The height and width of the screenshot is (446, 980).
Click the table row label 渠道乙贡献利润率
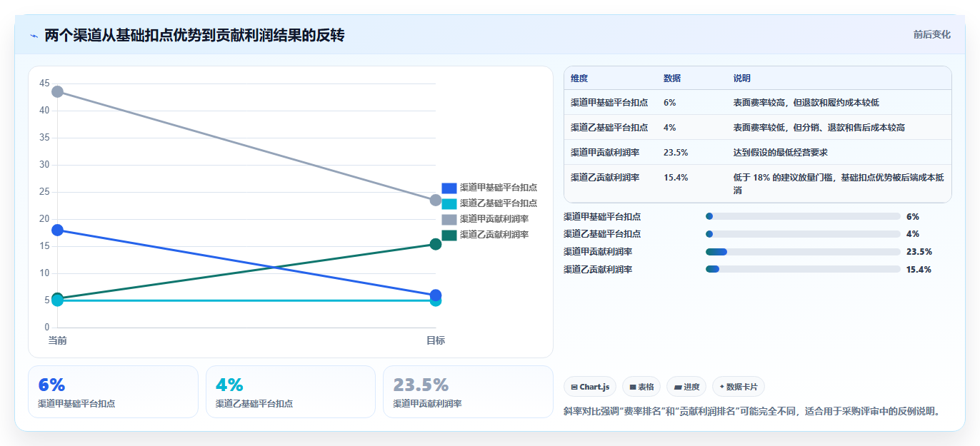click(x=605, y=178)
